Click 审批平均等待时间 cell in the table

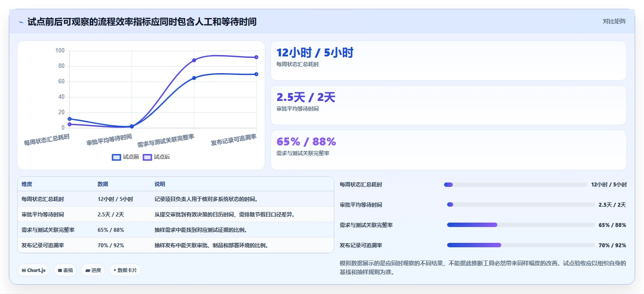coord(42,215)
